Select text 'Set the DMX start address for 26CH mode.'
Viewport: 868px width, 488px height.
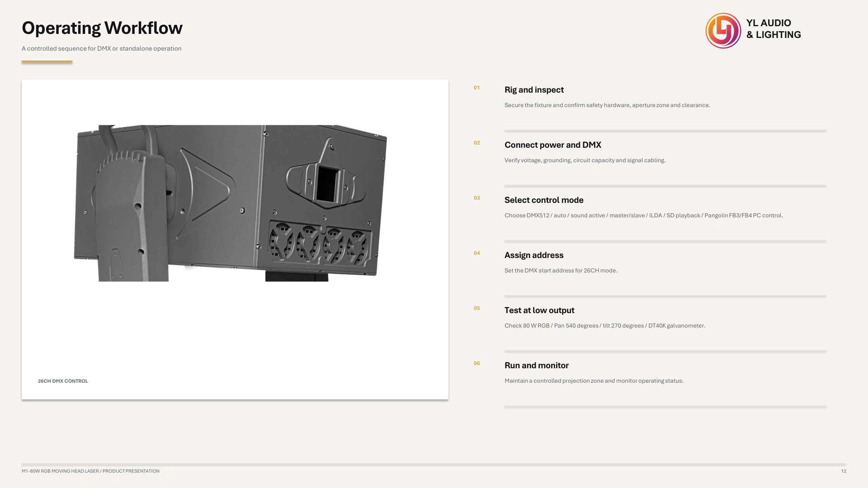click(561, 271)
